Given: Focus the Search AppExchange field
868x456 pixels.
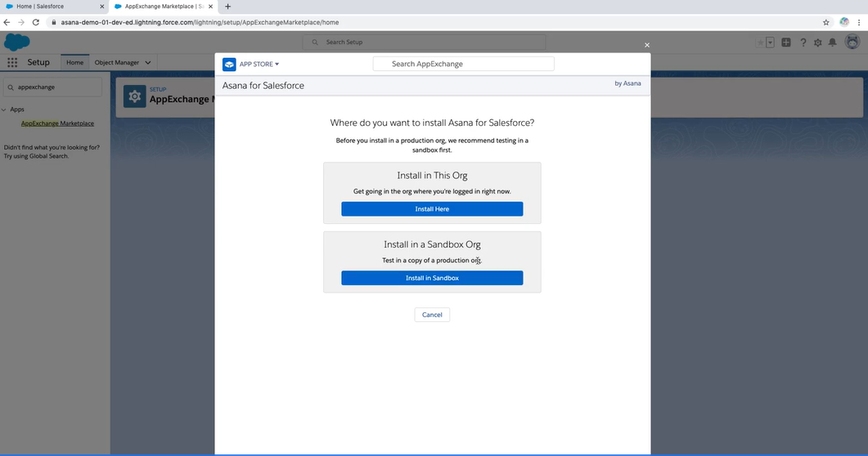Looking at the screenshot, I should 463,64.
